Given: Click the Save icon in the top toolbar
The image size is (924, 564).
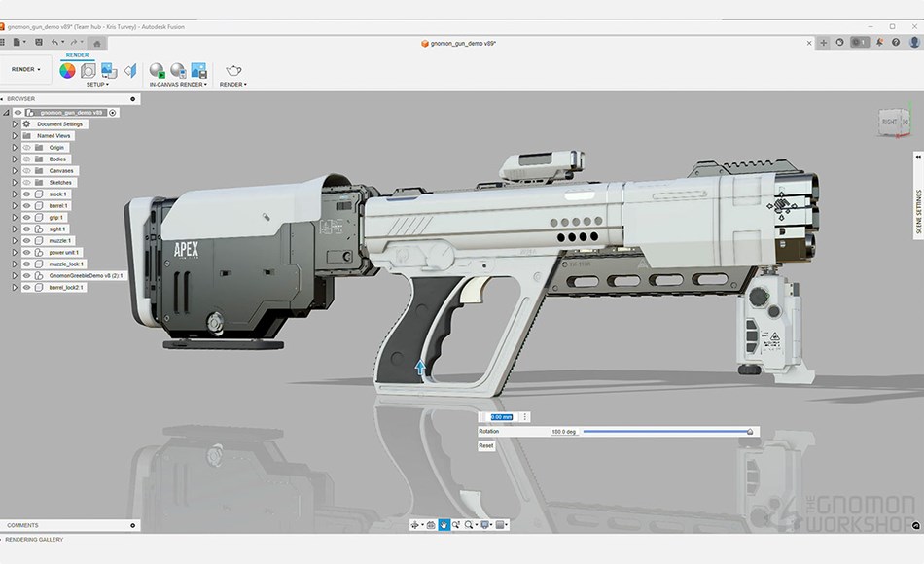Looking at the screenshot, I should click(x=38, y=43).
